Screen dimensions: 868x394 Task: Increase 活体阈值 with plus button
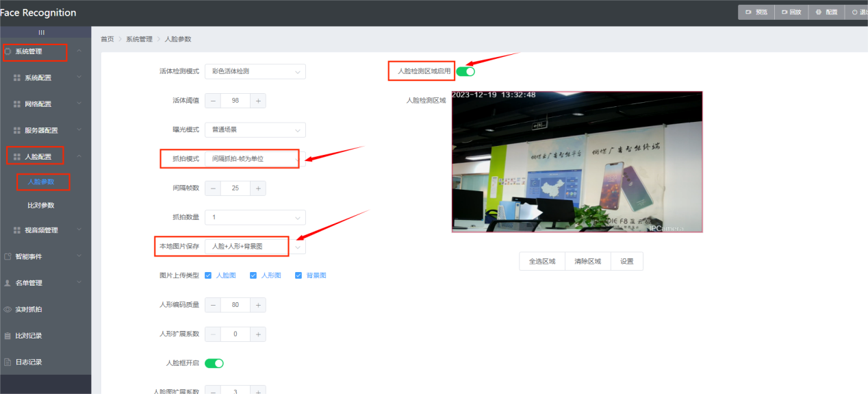tap(258, 101)
